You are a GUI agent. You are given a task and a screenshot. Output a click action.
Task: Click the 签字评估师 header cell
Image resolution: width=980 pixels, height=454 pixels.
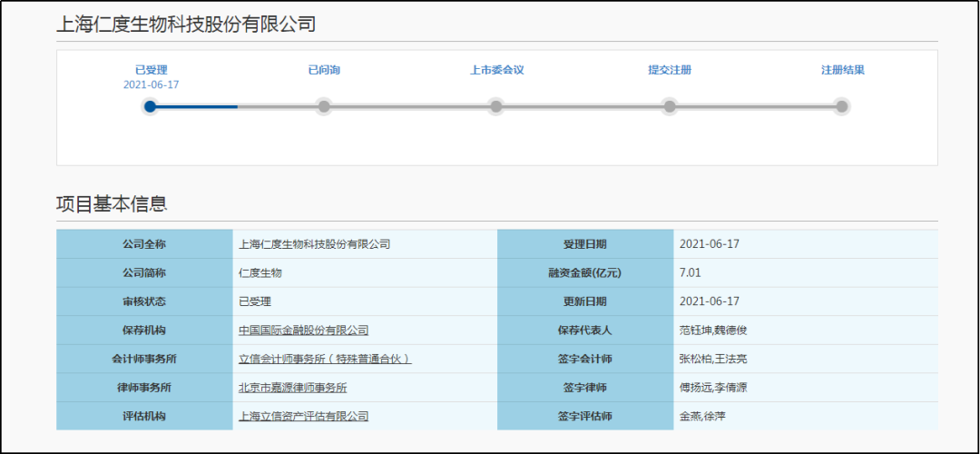click(585, 416)
